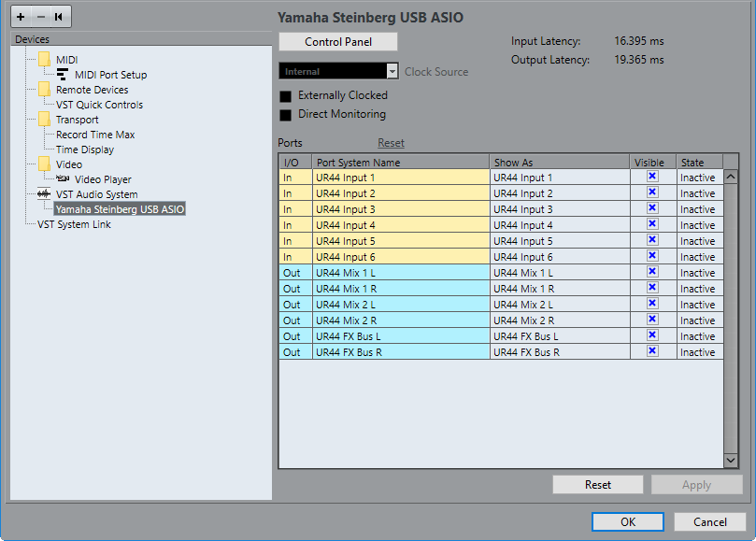Click the Visible column header
Screen dimensions: 756x541
[653, 162]
